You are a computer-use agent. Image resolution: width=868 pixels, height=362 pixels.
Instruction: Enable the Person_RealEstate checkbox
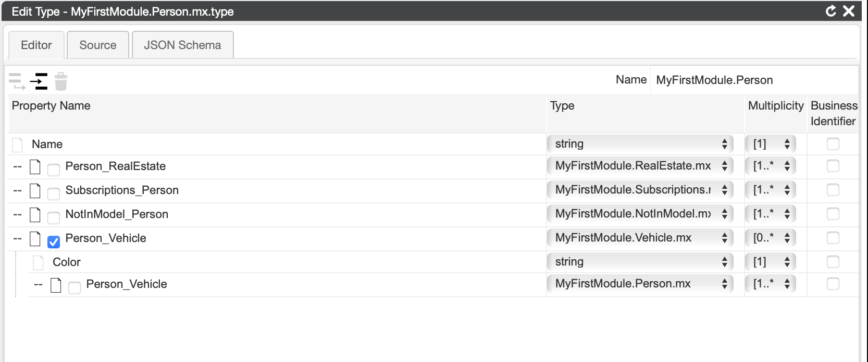54,170
